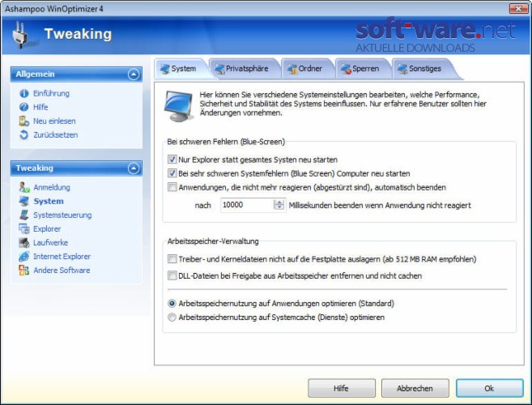Click the Laufwerke drive icon
Screen dimensions: 532x405
(x=24, y=243)
